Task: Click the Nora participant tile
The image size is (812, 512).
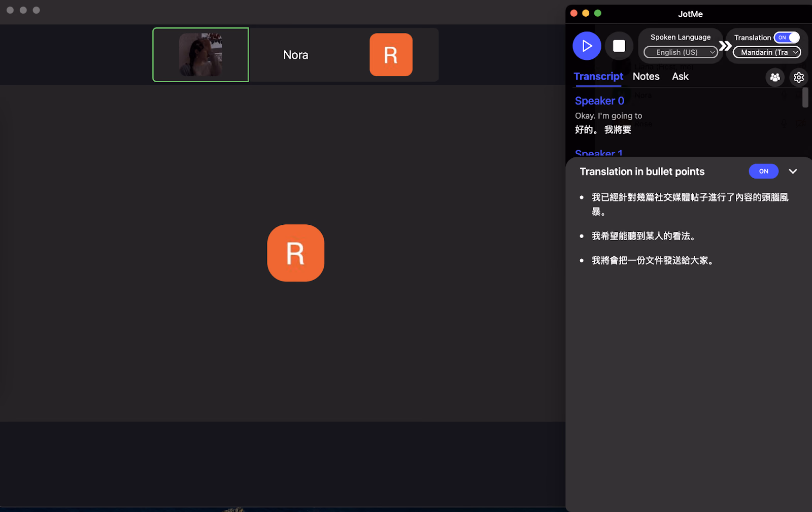Action: tap(296, 55)
